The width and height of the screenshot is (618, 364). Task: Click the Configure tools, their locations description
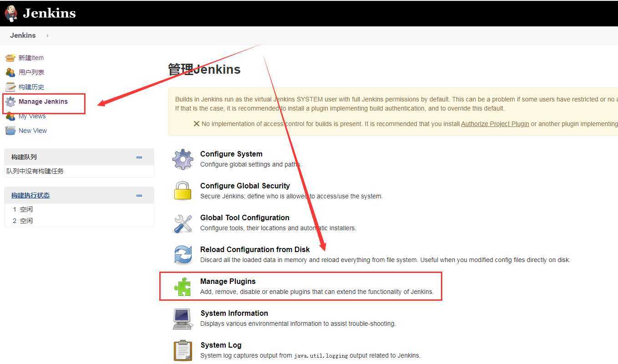278,228
